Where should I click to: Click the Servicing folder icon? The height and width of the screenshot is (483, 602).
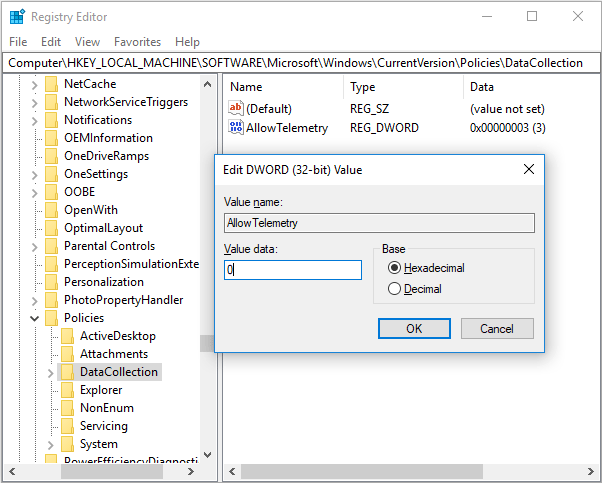[x=67, y=426]
